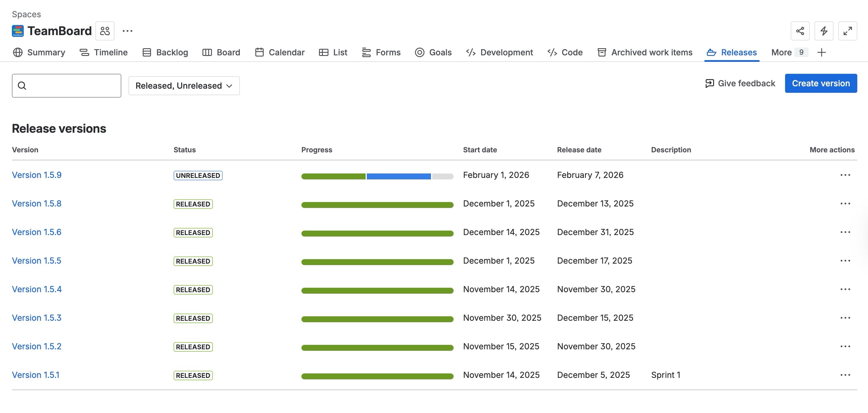The width and height of the screenshot is (868, 413).
Task: Open the Code tab
Action: [565, 52]
